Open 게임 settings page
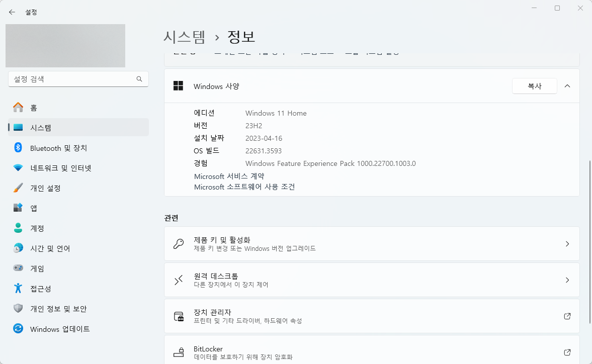The width and height of the screenshot is (592, 364). 78,268
